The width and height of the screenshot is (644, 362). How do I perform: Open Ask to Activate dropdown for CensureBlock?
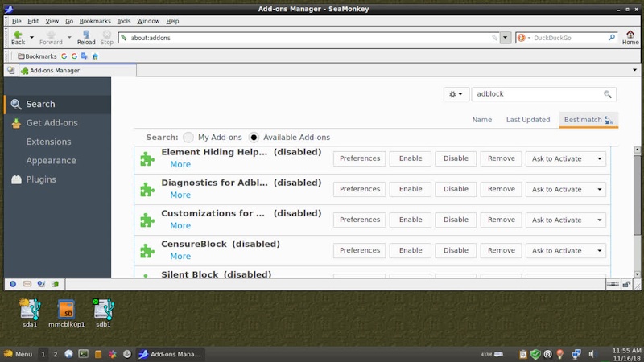(566, 250)
